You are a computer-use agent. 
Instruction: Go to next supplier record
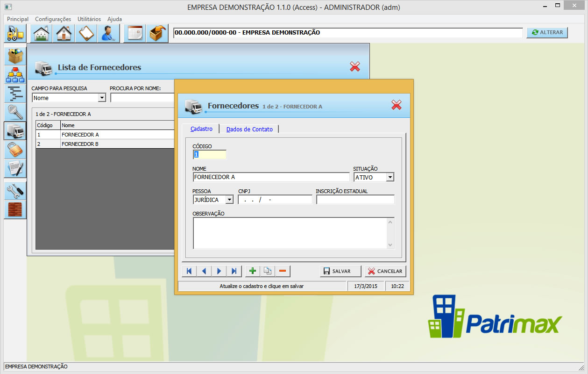(219, 271)
